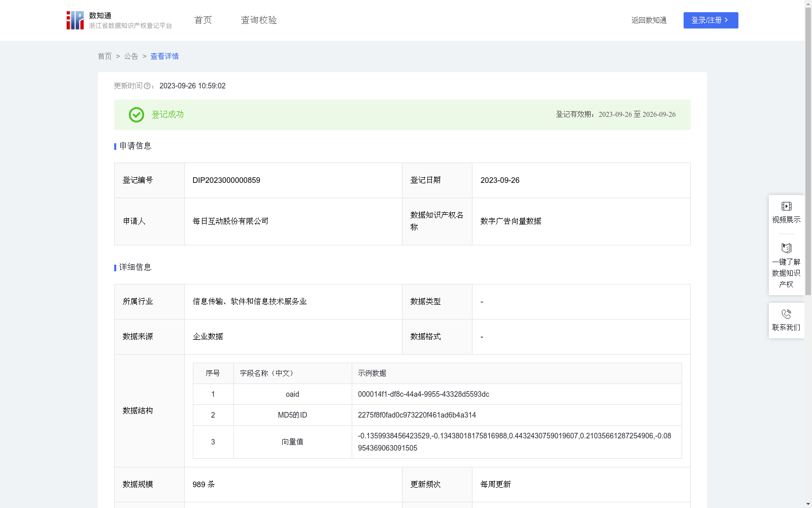Click the MD5的ID field cell
This screenshot has width=812, height=508.
pos(293,415)
